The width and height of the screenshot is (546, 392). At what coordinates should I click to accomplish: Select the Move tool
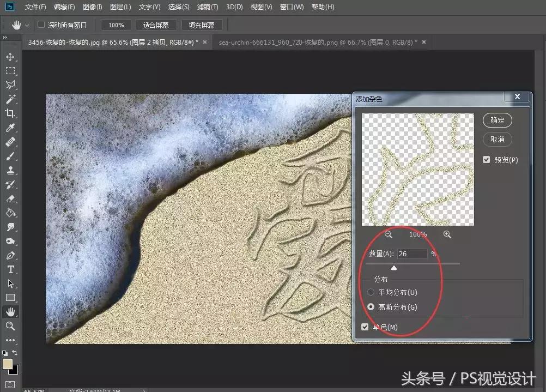11,56
